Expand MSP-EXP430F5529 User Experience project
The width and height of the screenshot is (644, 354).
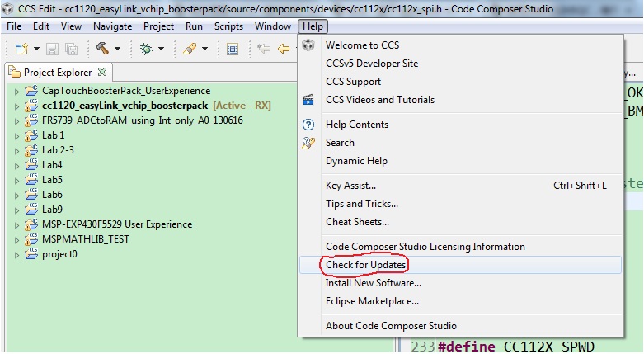point(16,225)
